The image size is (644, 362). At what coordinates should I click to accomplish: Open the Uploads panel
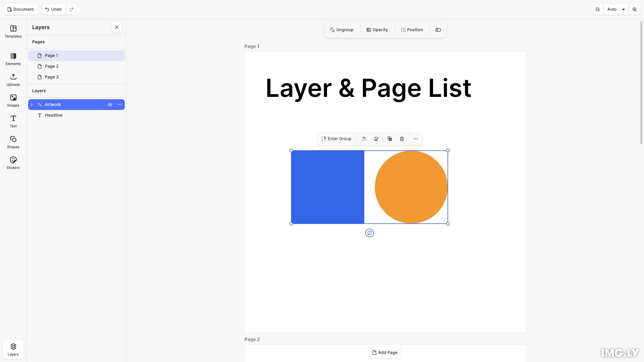pyautogui.click(x=13, y=80)
